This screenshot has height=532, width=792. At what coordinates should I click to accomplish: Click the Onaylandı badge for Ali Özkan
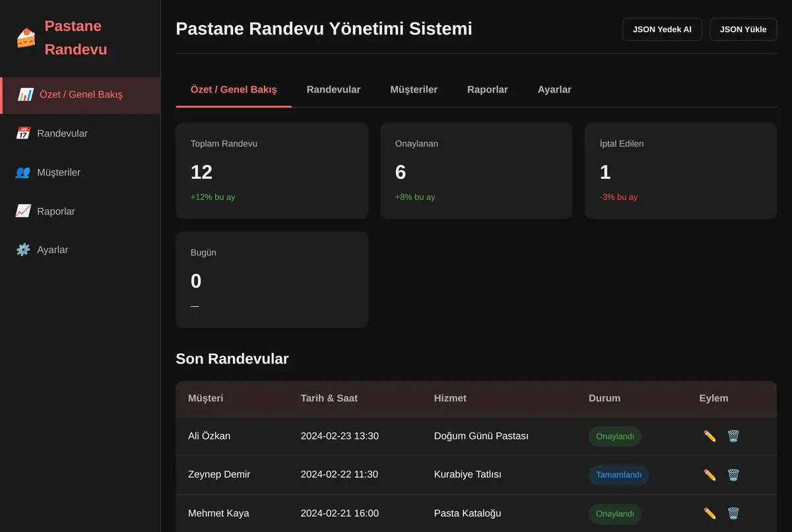[x=615, y=436]
